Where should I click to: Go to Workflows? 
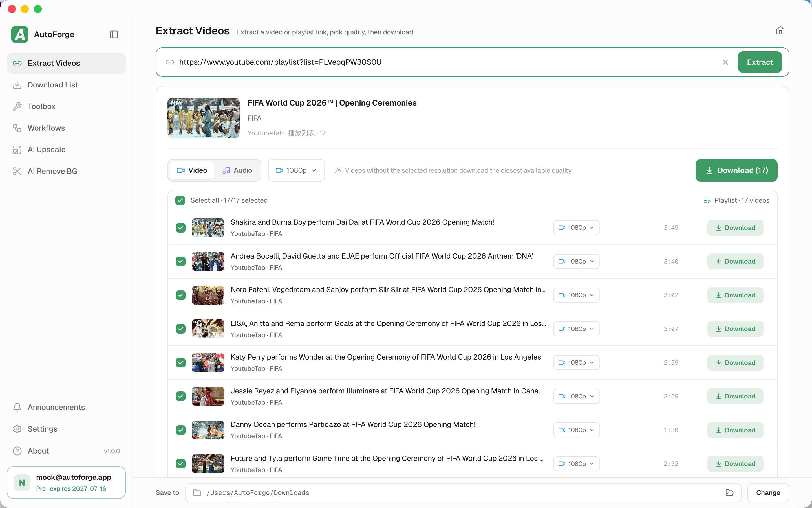click(66, 128)
